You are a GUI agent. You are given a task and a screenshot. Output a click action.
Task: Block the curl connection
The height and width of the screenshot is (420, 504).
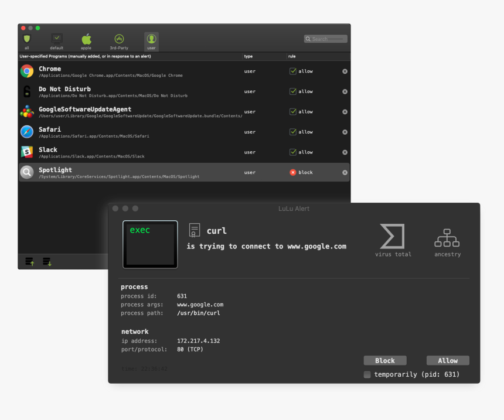[385, 361]
